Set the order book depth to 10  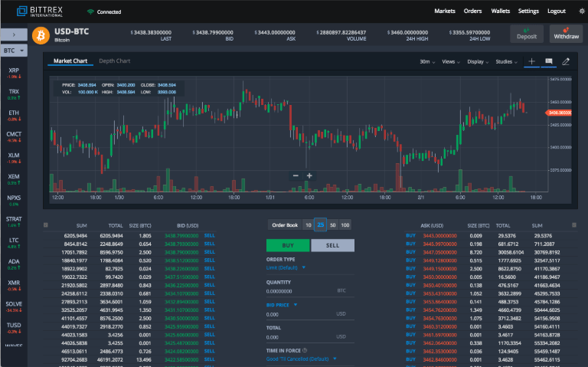point(309,225)
